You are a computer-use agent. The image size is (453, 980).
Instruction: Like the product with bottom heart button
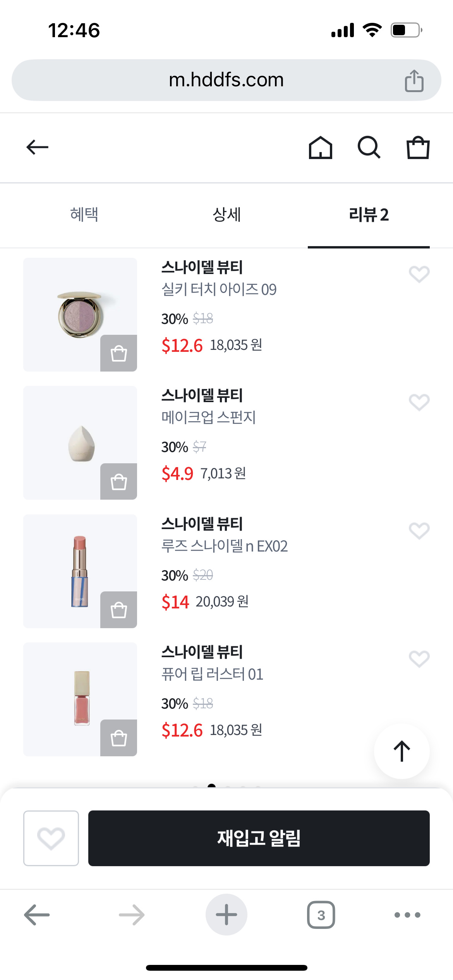(x=51, y=838)
